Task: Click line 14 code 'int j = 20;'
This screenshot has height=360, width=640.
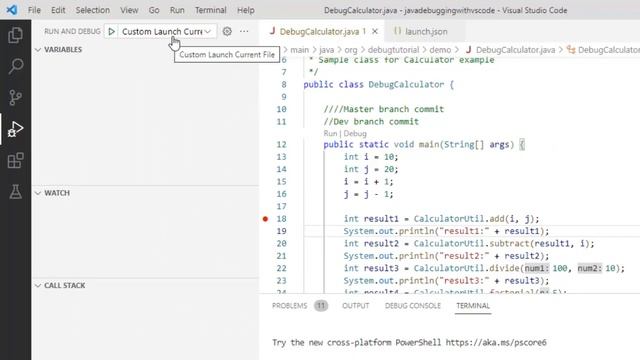Action: click(371, 169)
